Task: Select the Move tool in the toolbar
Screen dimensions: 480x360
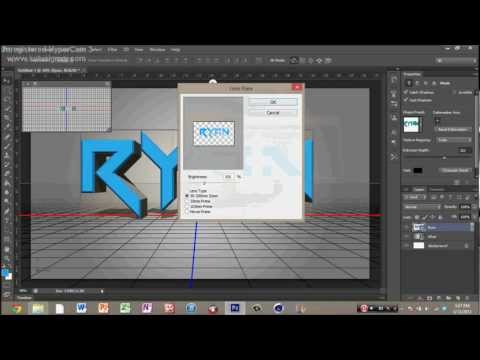Action: [x=7, y=81]
